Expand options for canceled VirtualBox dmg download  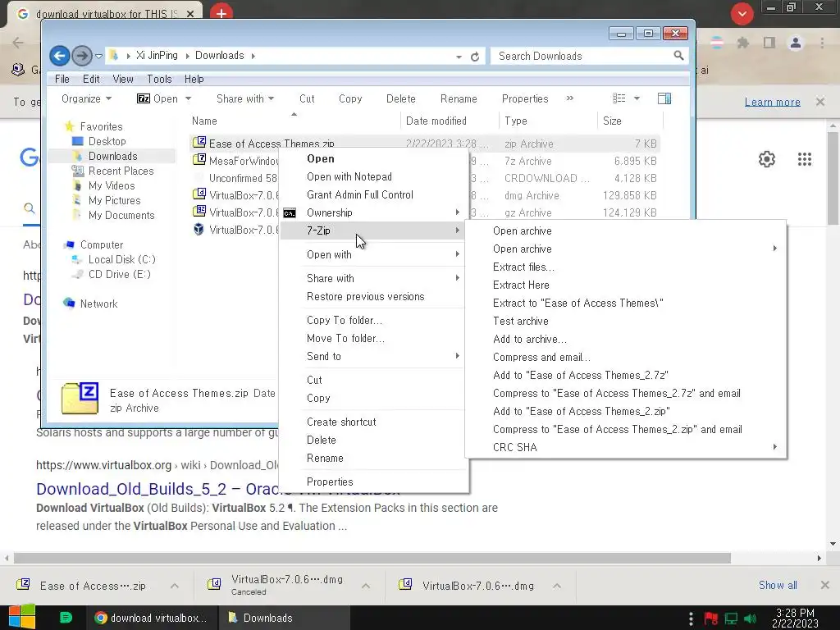pos(366,586)
